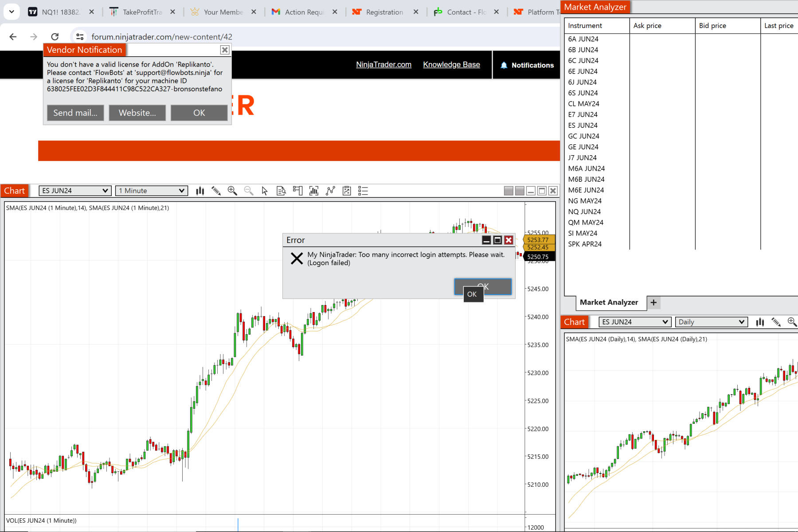The width and height of the screenshot is (798, 532).
Task: Click Website... in Vendor Notification
Action: [137, 113]
